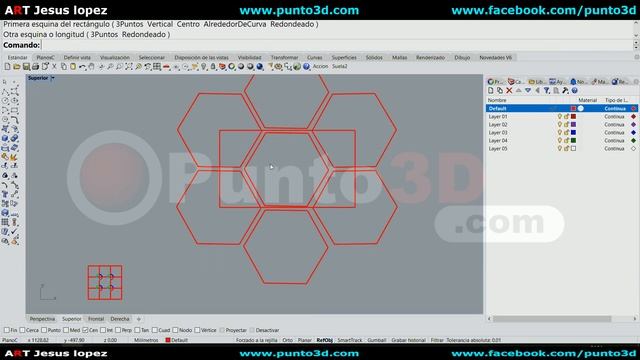Viewport: 640px width, 360px height.
Task: Uncheck the Cen object snap checkbox
Action: [x=85, y=330]
